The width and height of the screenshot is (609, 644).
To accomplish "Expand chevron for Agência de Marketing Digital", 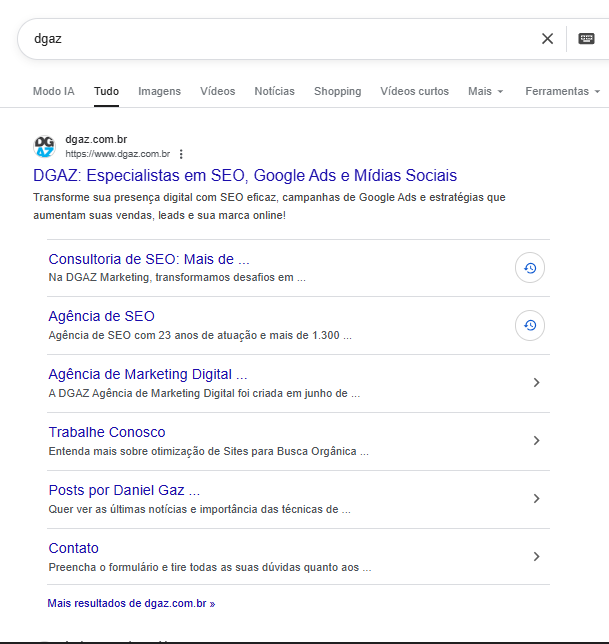I will click(x=536, y=383).
